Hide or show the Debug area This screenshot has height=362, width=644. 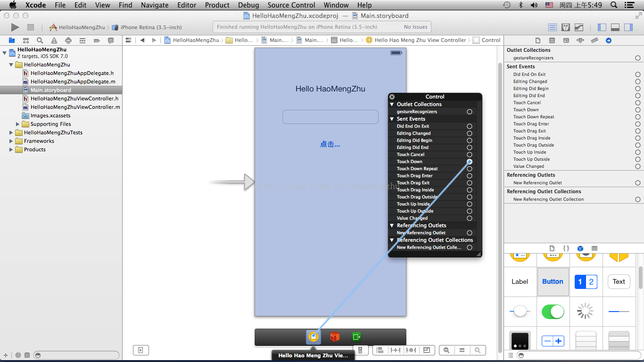pos(615,27)
